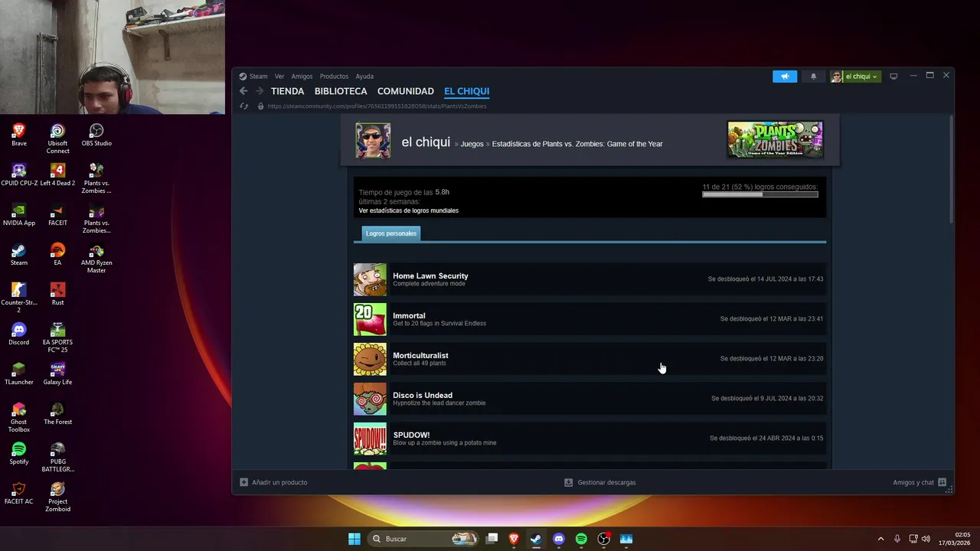Click the Discord icon in the taskbar
Image resolution: width=980 pixels, height=551 pixels.
[559, 539]
